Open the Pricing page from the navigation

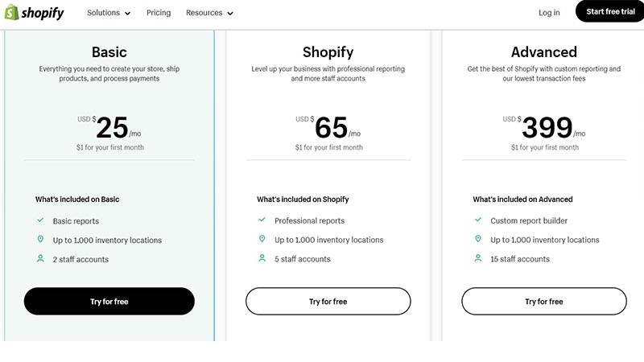159,13
